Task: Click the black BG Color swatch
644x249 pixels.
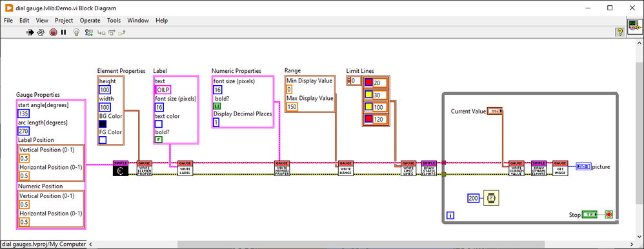Action: [x=103, y=124]
